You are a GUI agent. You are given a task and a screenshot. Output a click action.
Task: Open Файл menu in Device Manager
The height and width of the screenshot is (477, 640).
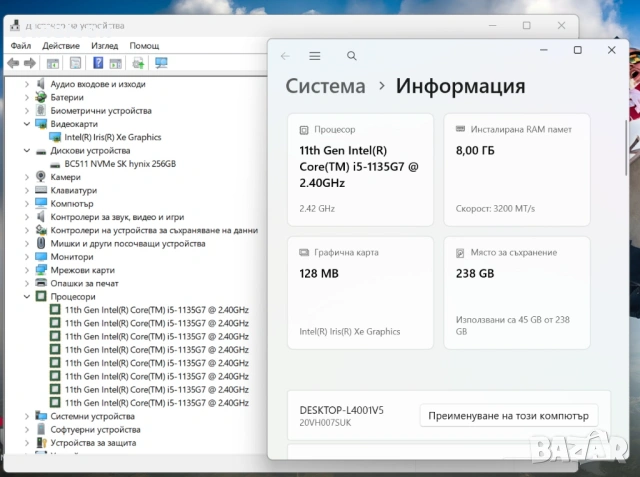point(21,46)
